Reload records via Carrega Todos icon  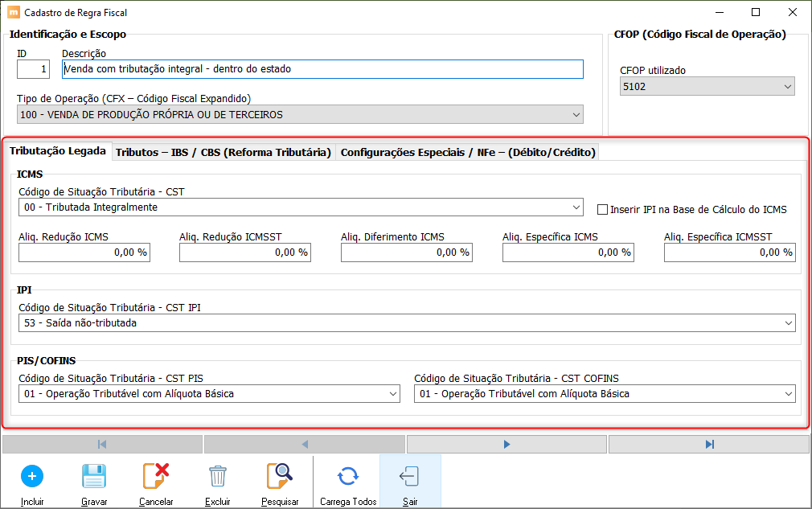pyautogui.click(x=348, y=476)
